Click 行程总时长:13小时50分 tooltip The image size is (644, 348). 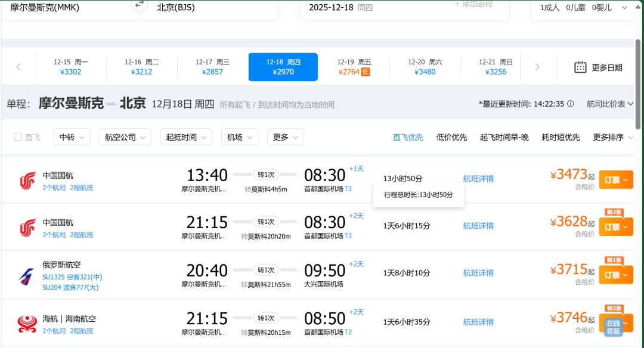point(419,195)
